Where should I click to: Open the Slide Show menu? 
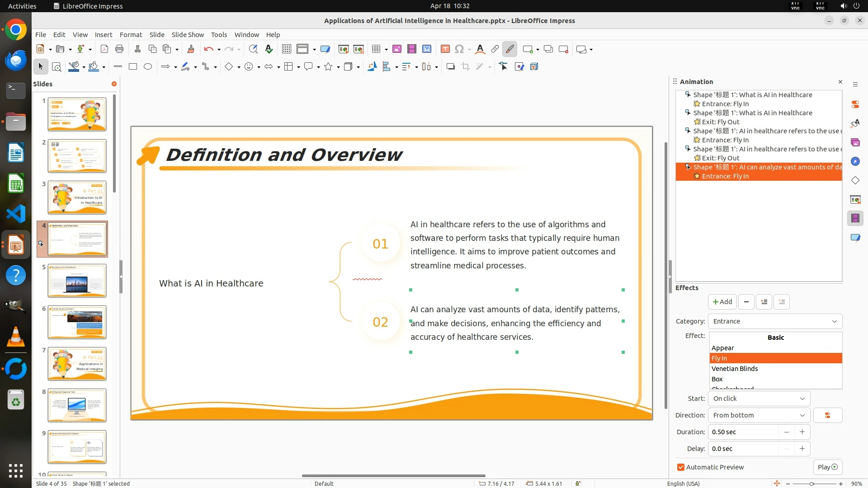[187, 34]
